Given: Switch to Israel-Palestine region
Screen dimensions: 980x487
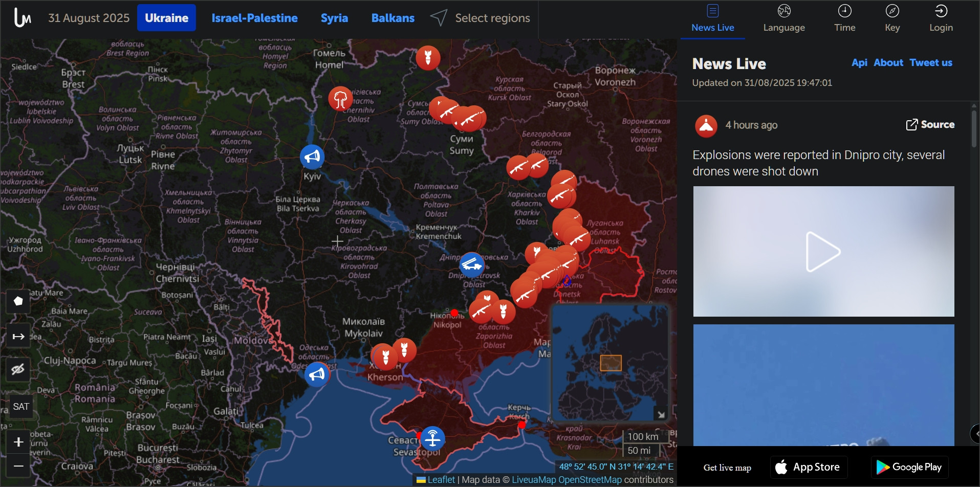Looking at the screenshot, I should coord(254,18).
